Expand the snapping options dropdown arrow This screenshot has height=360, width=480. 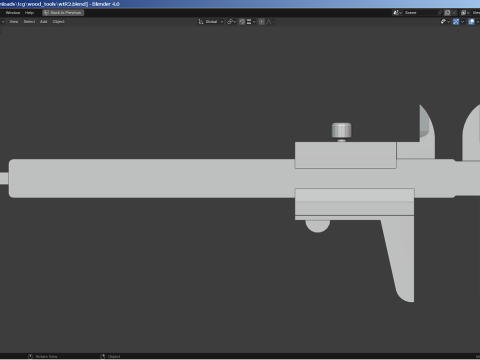254,22
